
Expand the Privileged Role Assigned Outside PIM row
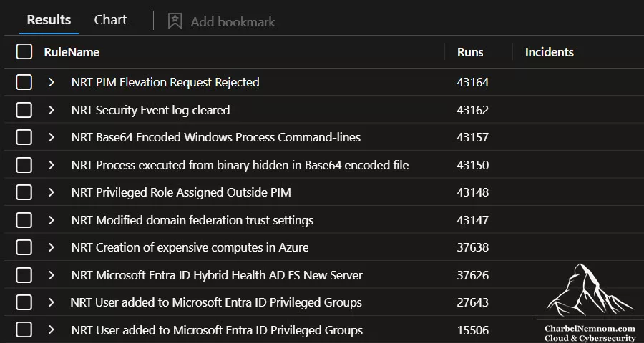(52, 192)
